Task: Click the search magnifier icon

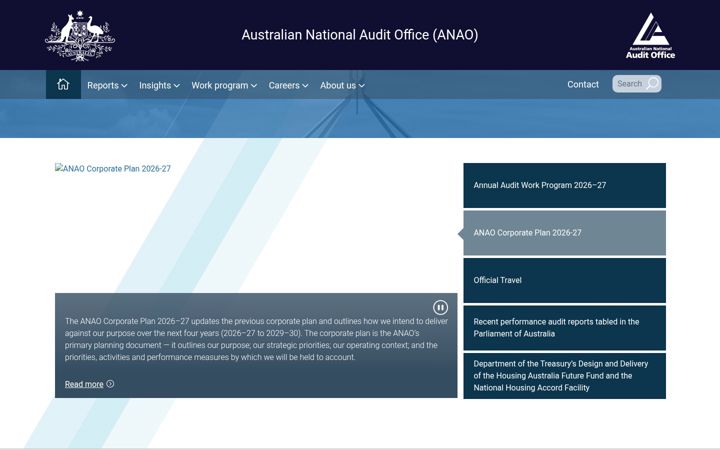Action: (652, 84)
